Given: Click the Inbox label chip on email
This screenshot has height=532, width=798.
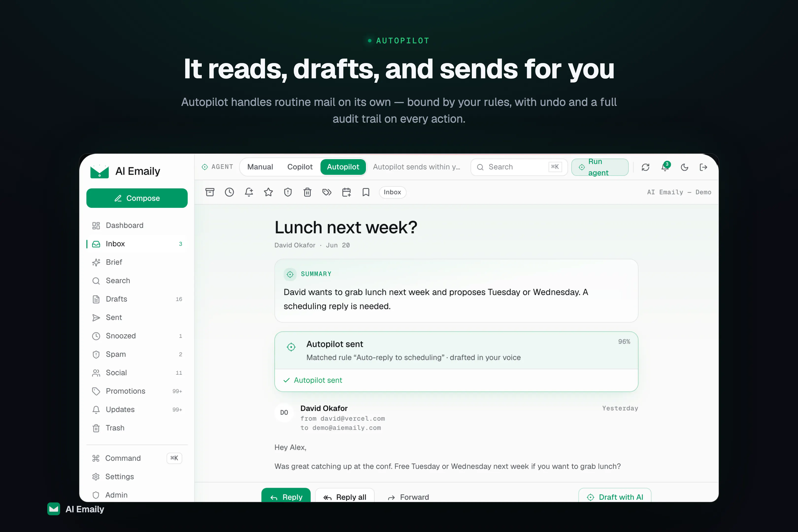Looking at the screenshot, I should [392, 192].
